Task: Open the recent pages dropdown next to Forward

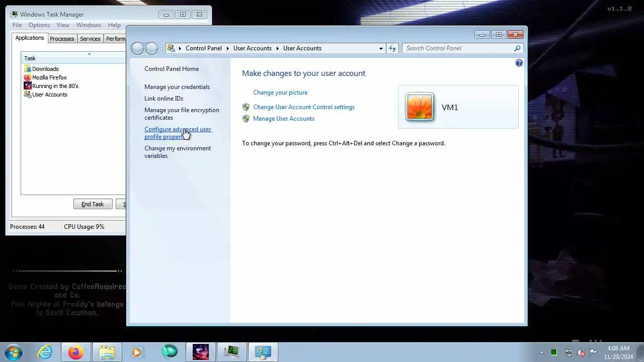Action: (x=161, y=48)
